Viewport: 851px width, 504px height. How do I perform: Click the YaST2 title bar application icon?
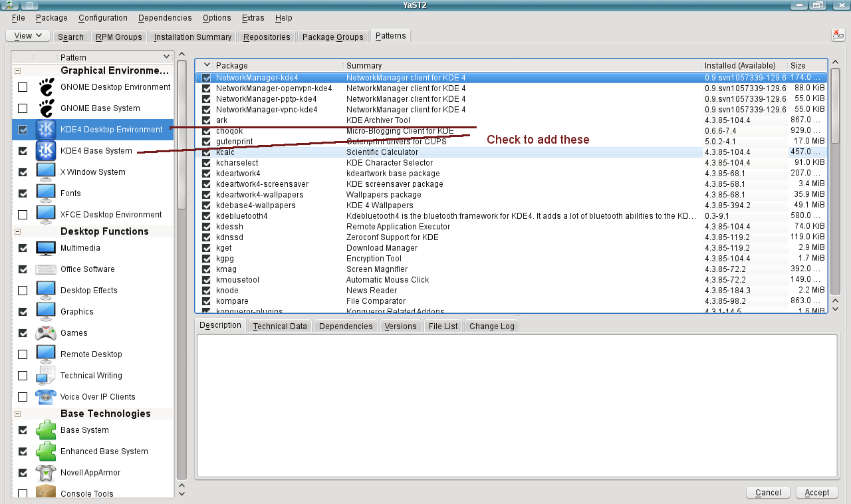8,5
